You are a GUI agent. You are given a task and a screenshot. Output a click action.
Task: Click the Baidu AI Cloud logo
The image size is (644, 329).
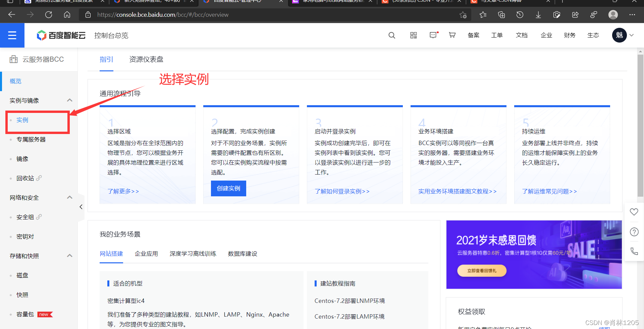[x=61, y=35]
